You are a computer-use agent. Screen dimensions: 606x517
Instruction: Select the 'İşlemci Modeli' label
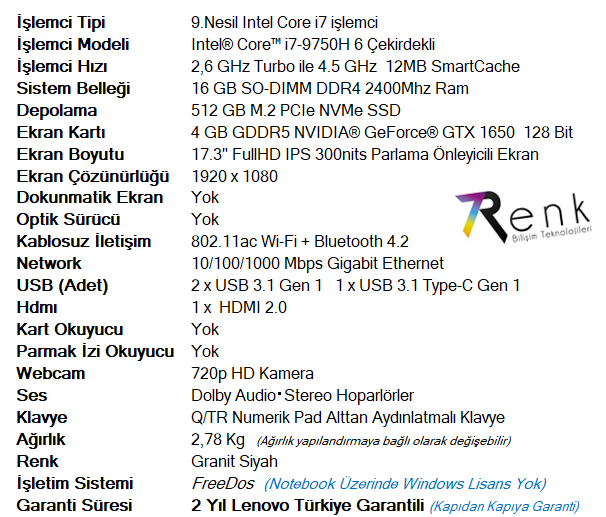(73, 44)
